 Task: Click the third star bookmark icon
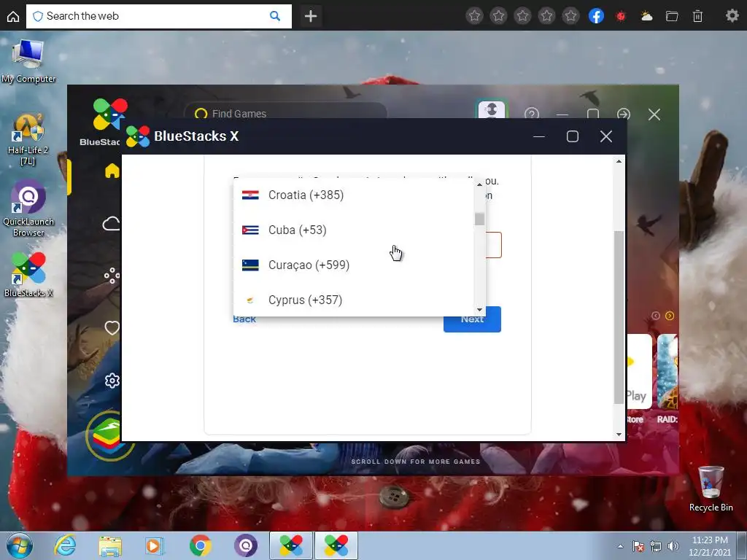522,16
